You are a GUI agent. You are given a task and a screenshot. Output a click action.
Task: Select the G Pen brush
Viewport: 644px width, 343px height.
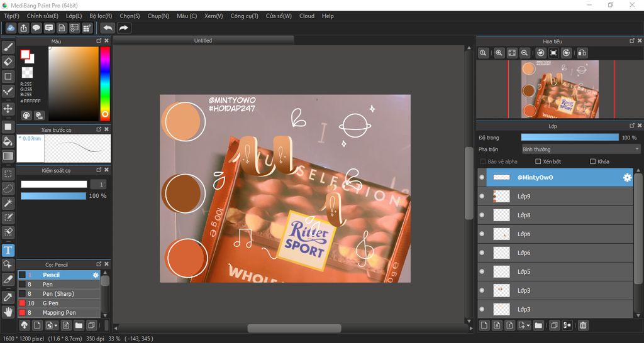click(x=58, y=303)
